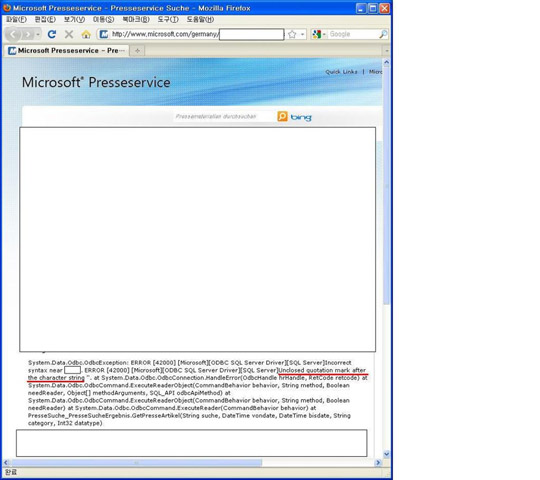Viewport: 540px width, 480px height.
Task: Click the horizontal scrollbar left arrow
Action: pyautogui.click(x=7, y=462)
